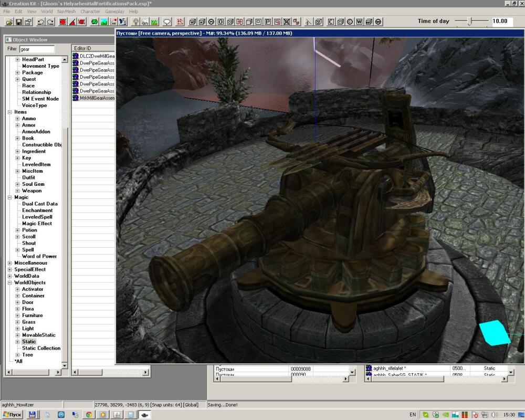
Task: Click the Open (load master/plugin) toolbar icon
Action: pyautogui.click(x=9, y=22)
